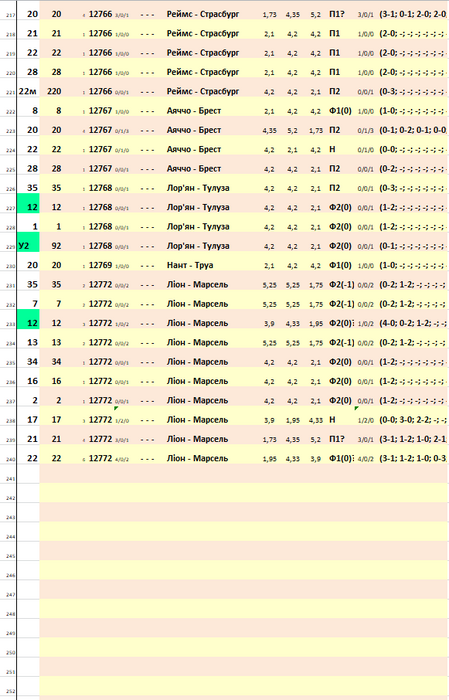Select row header 217
Viewport: 449px width, 700px height.
pyautogui.click(x=8, y=14)
